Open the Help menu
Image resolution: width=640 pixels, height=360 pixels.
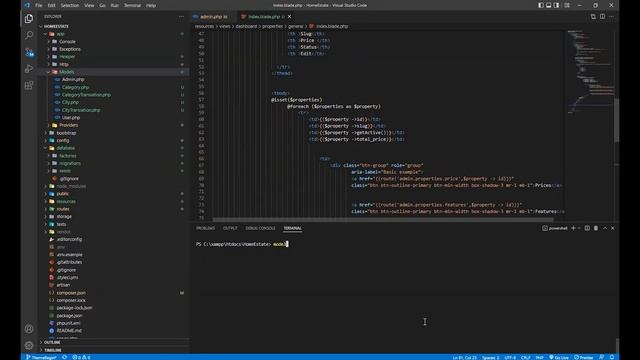(151, 5)
